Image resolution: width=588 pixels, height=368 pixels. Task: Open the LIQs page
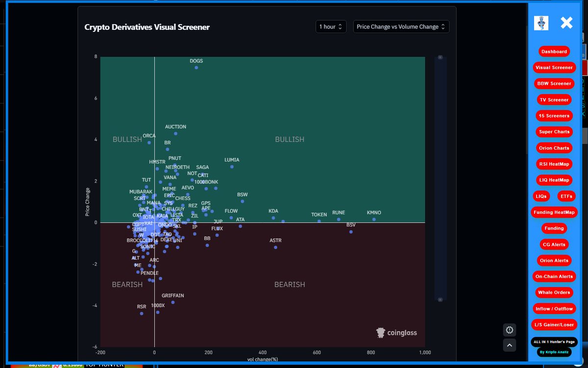tap(541, 196)
